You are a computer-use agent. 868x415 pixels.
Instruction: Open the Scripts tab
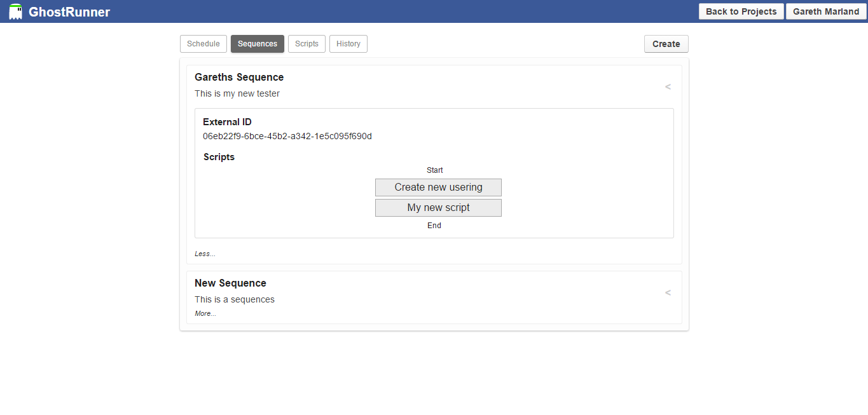(x=307, y=44)
